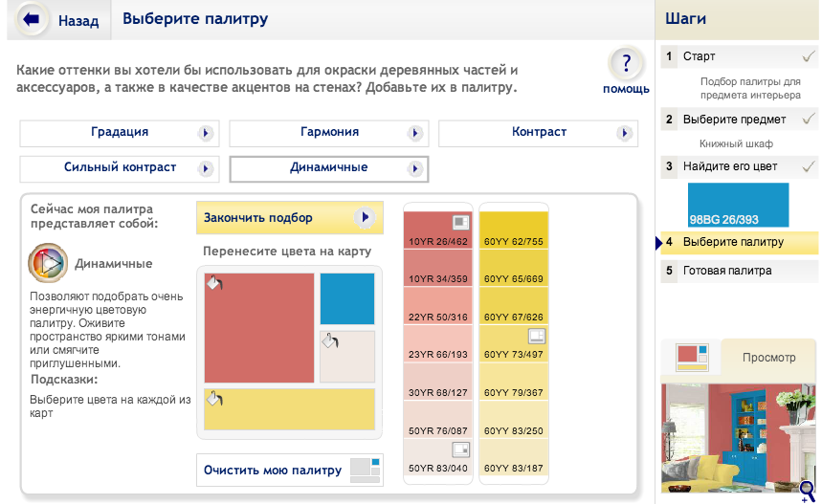Click the back arrow icon next to Назад
The image size is (822, 504).
(32, 20)
